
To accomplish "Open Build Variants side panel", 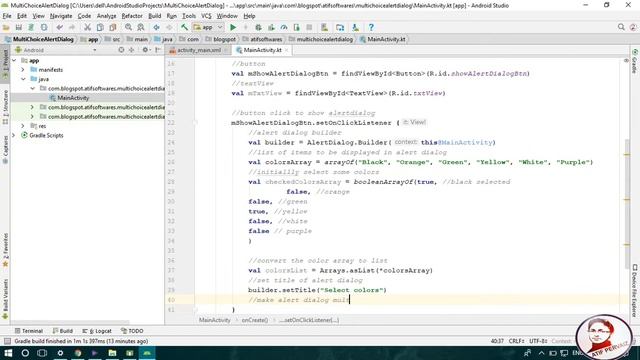I will [5, 299].
